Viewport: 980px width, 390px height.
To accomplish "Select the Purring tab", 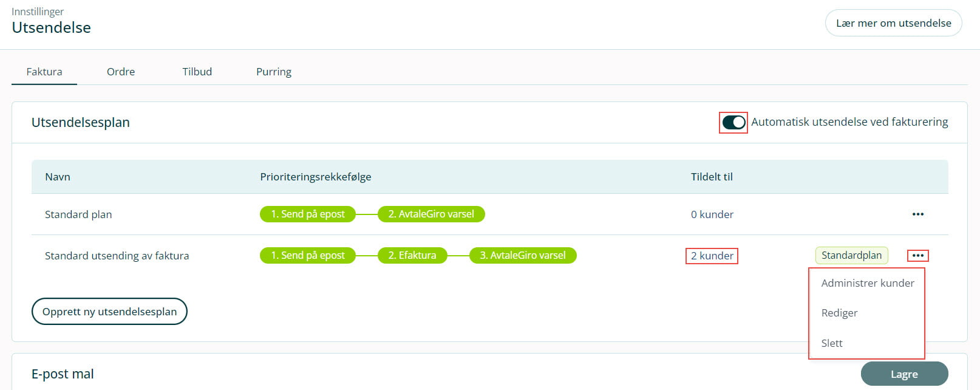I will point(273,72).
